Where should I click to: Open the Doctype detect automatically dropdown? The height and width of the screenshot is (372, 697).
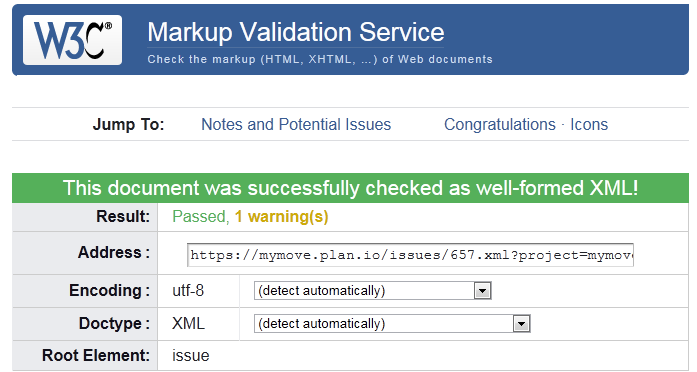(x=392, y=324)
